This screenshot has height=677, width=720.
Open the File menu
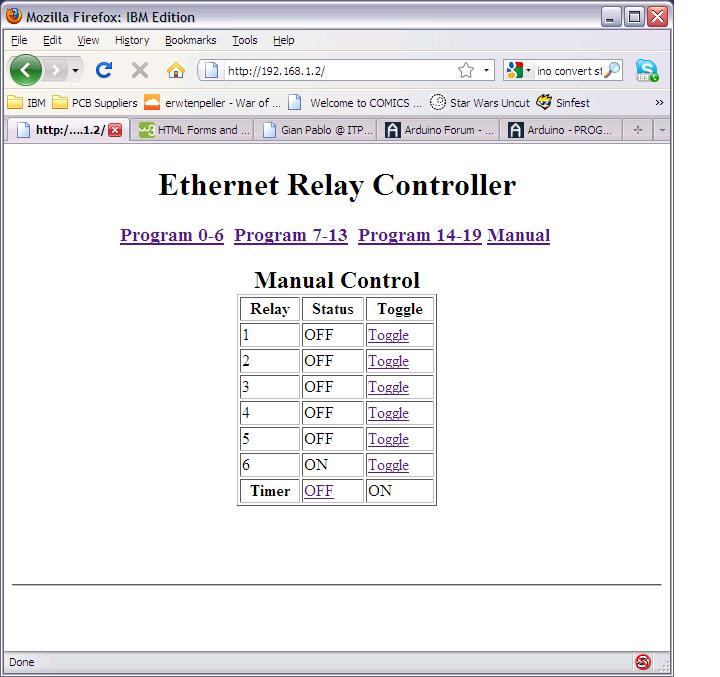point(19,40)
